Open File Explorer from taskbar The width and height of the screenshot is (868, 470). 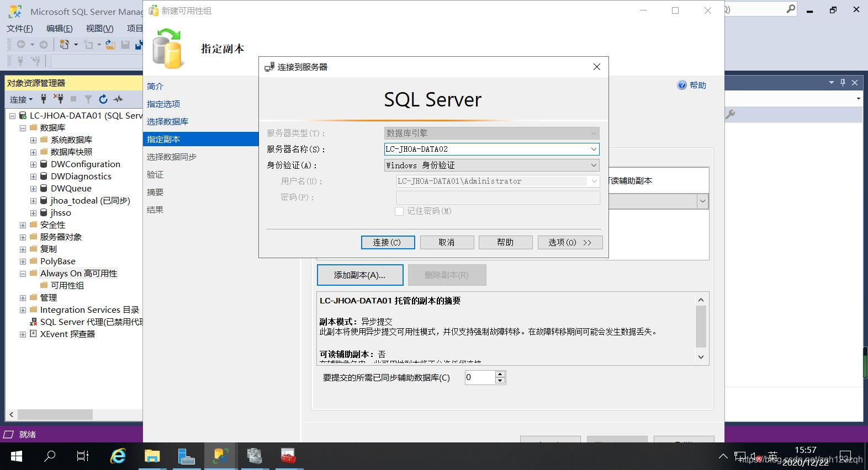pyautogui.click(x=152, y=456)
